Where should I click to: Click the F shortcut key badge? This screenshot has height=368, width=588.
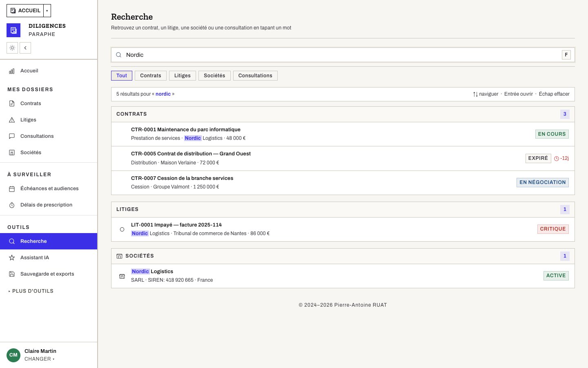point(566,55)
